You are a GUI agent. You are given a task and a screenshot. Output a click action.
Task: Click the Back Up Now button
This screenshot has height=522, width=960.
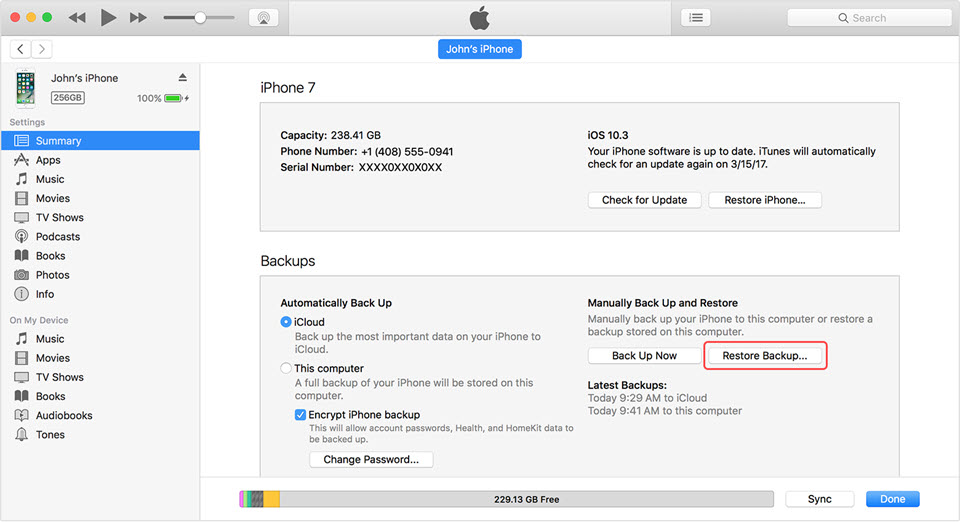(x=644, y=356)
